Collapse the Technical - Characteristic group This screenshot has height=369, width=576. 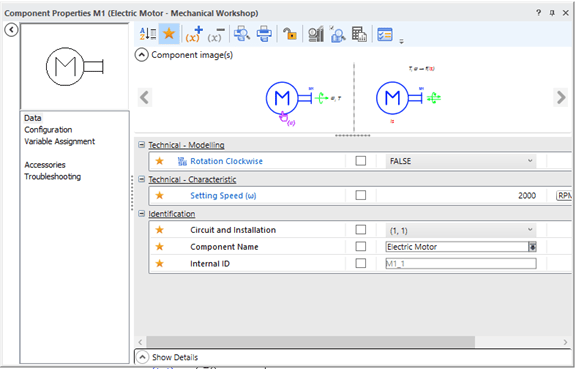pyautogui.click(x=141, y=179)
